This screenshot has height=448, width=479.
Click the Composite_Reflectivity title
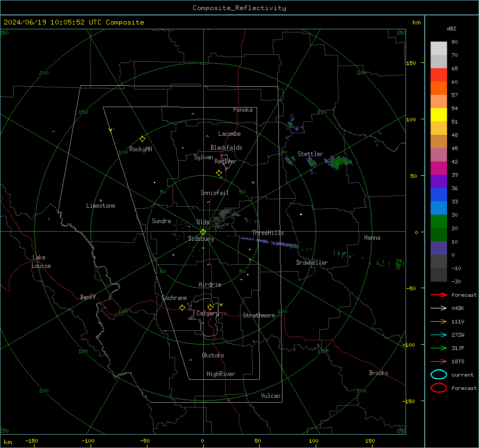coord(240,8)
